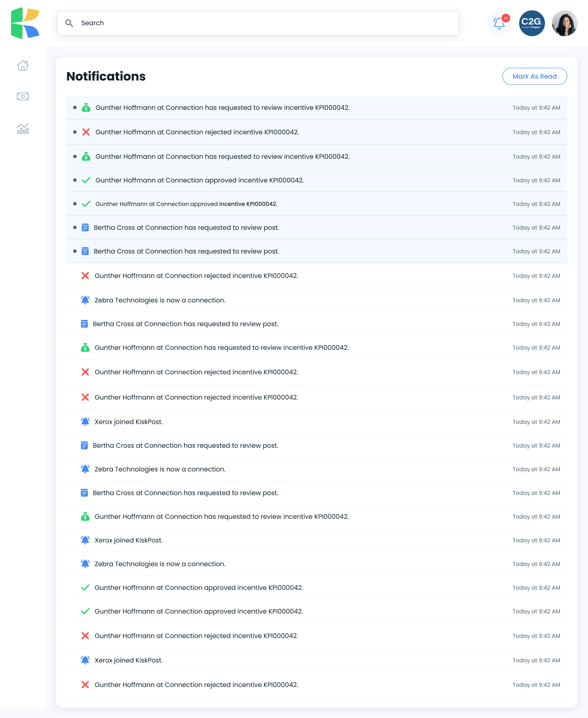Click bell icon beside first Xerox joined KiskPost
The width and height of the screenshot is (588, 718).
tap(85, 422)
